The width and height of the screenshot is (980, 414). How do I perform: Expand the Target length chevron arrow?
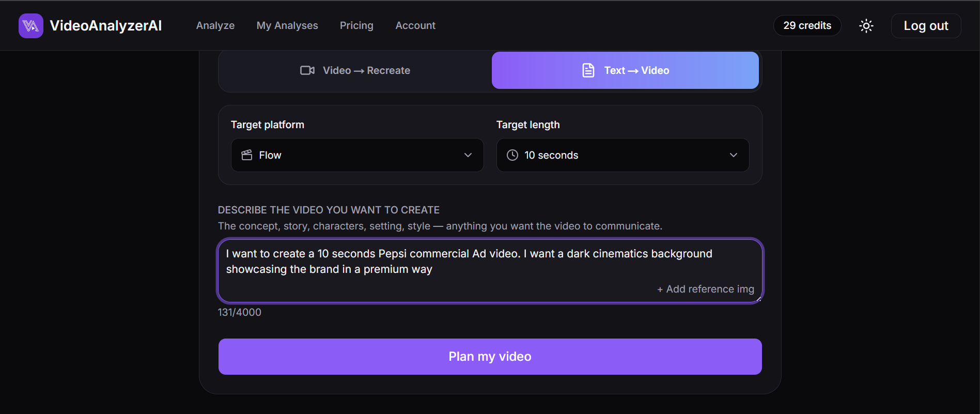[x=734, y=155]
